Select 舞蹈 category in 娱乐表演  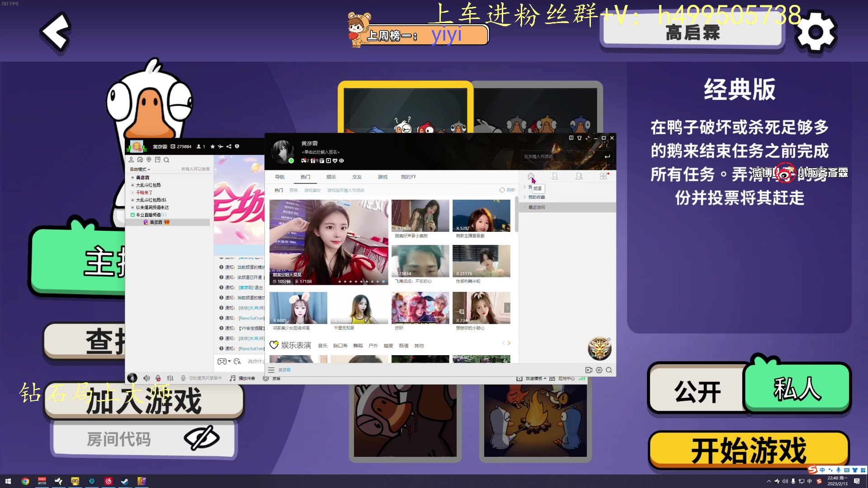click(x=358, y=346)
